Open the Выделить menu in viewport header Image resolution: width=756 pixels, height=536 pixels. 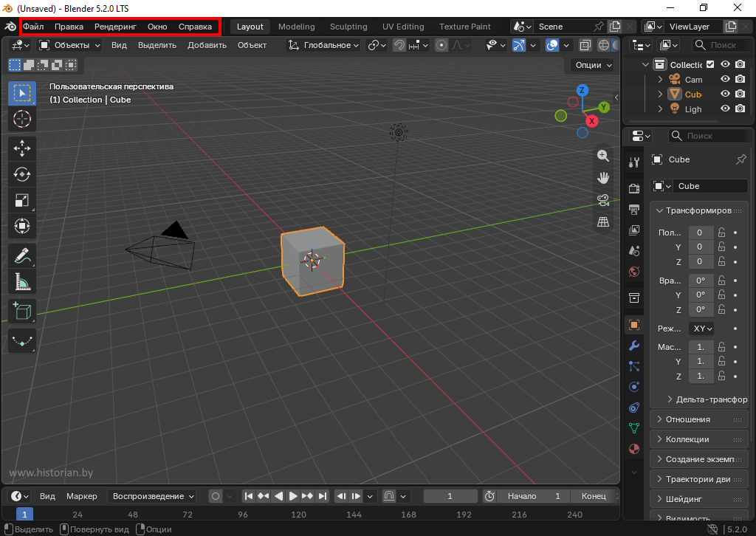[x=157, y=45]
